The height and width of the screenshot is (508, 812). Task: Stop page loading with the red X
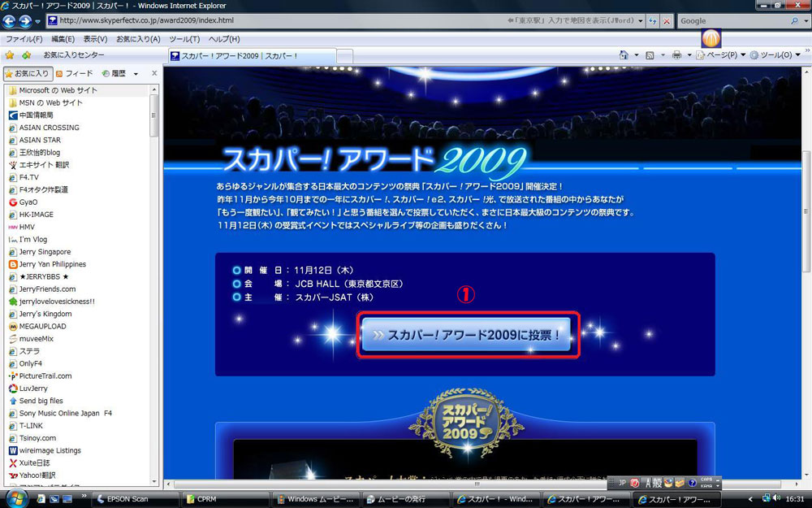pyautogui.click(x=667, y=21)
